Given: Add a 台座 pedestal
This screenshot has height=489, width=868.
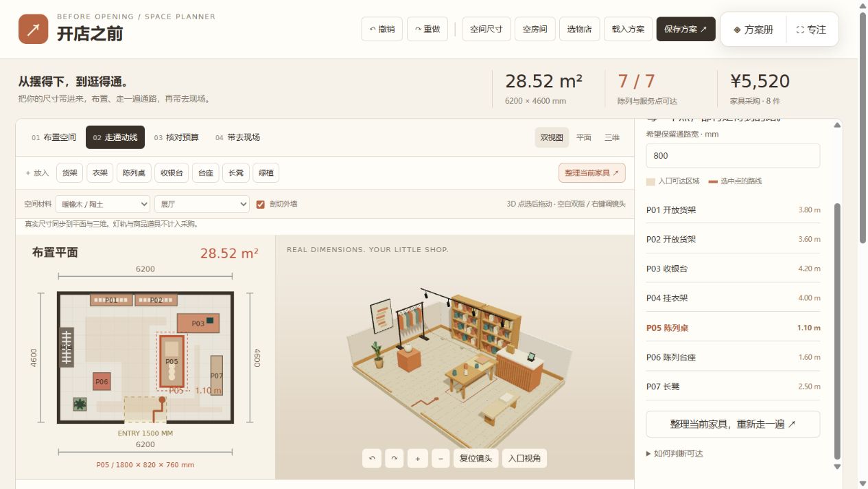Looking at the screenshot, I should click(x=205, y=173).
